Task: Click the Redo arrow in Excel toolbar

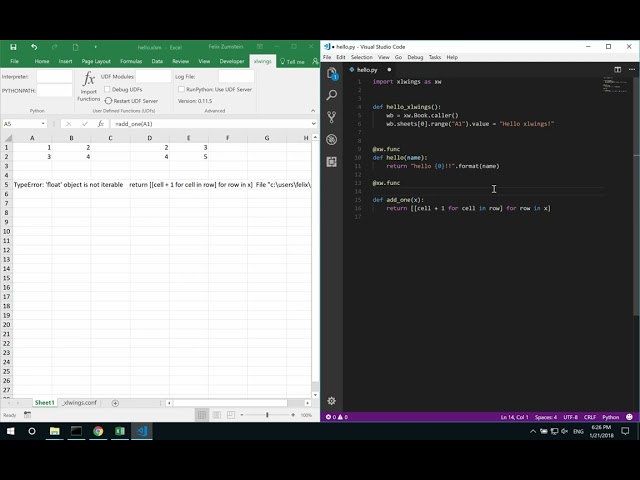Action: [x=54, y=47]
